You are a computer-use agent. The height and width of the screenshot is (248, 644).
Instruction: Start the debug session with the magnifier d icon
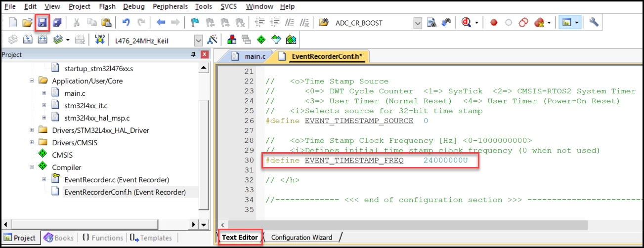(x=466, y=23)
